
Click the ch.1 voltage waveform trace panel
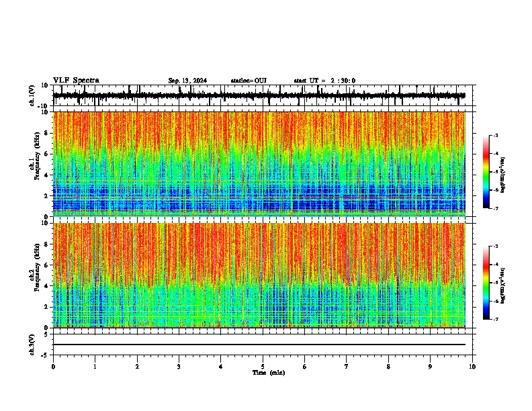[263, 95]
